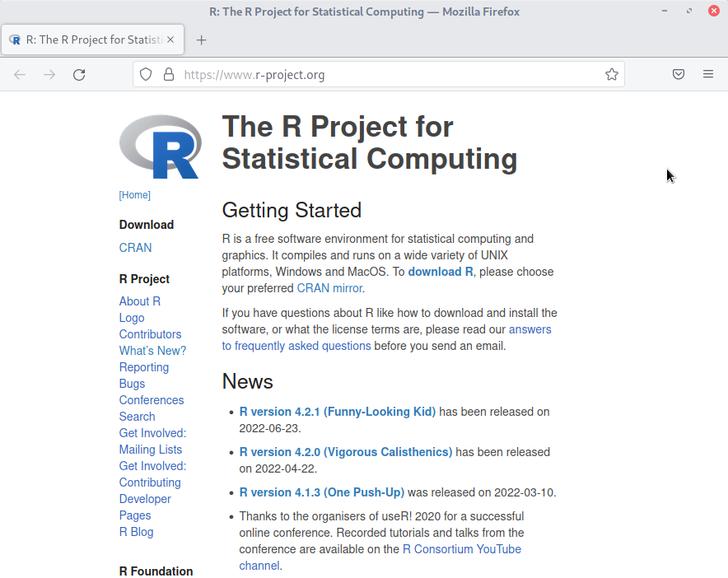Click the CRAN mirror link

point(329,288)
